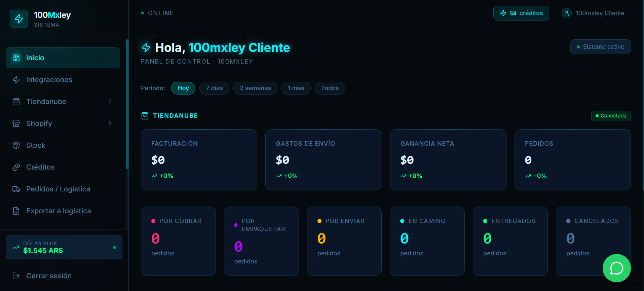Click the sidebar vertical scrollbar
The width and height of the screenshot is (644, 291).
(x=127, y=104)
